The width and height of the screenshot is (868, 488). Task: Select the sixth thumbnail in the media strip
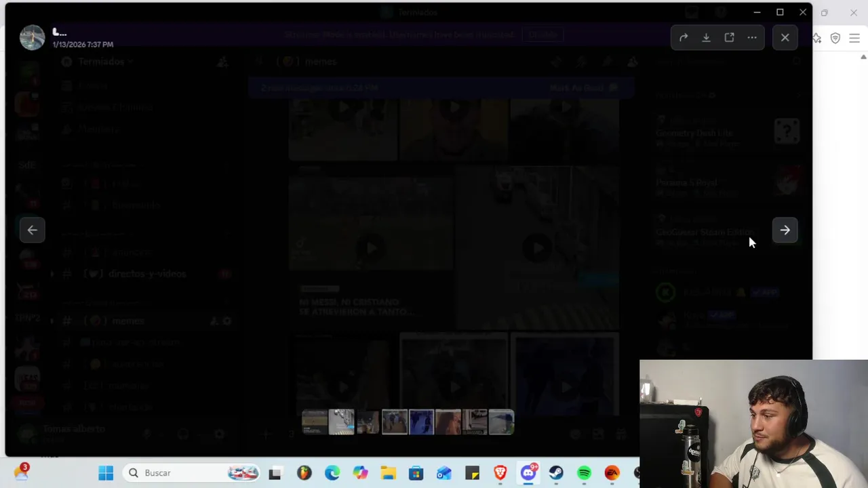pos(448,422)
